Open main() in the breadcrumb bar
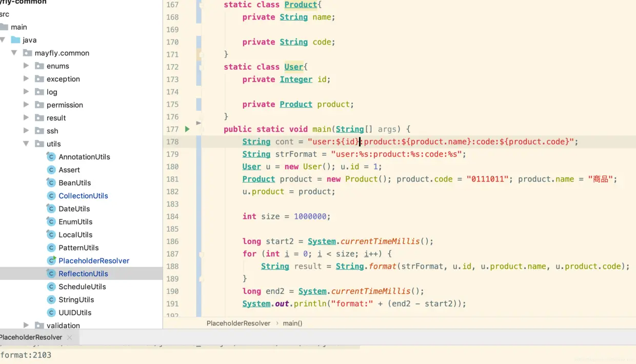636x364 pixels. coord(292,323)
